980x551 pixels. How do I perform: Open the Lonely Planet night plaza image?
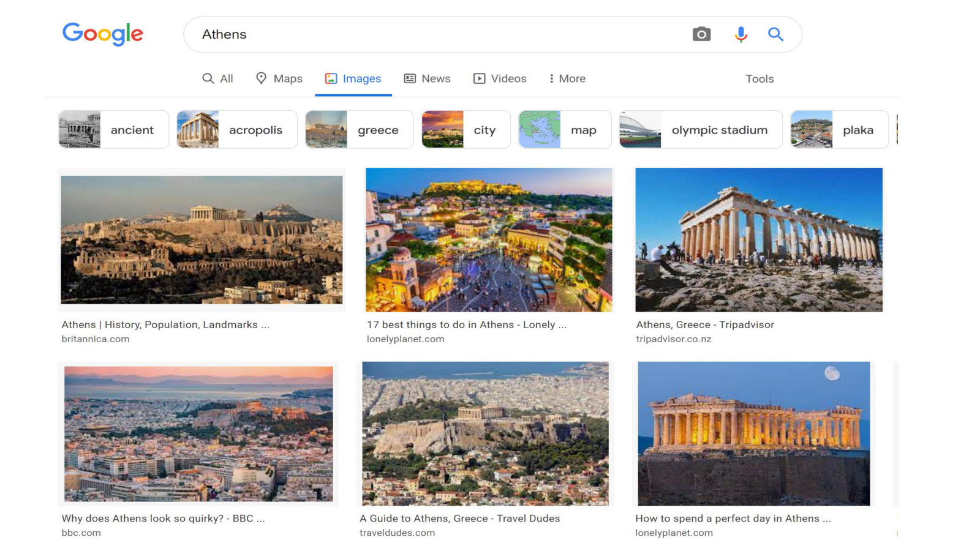click(489, 240)
